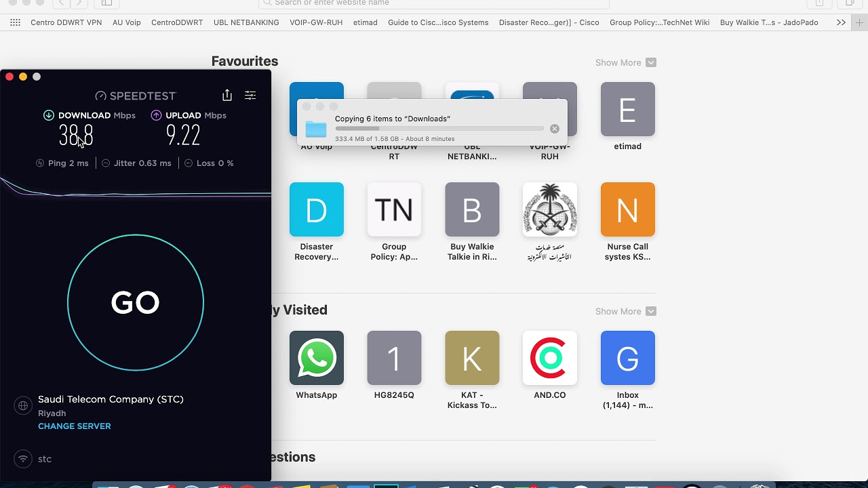Click the copy progress bar
868x488 pixels.
click(x=439, y=129)
